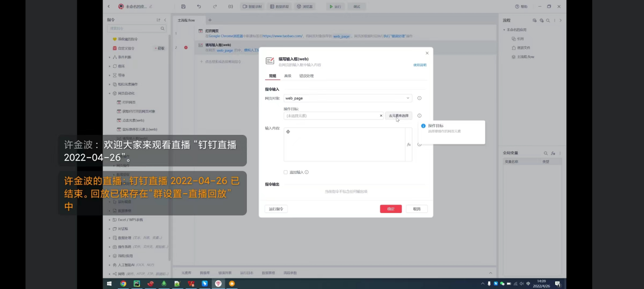Open the 使用说明 help link

point(420,65)
